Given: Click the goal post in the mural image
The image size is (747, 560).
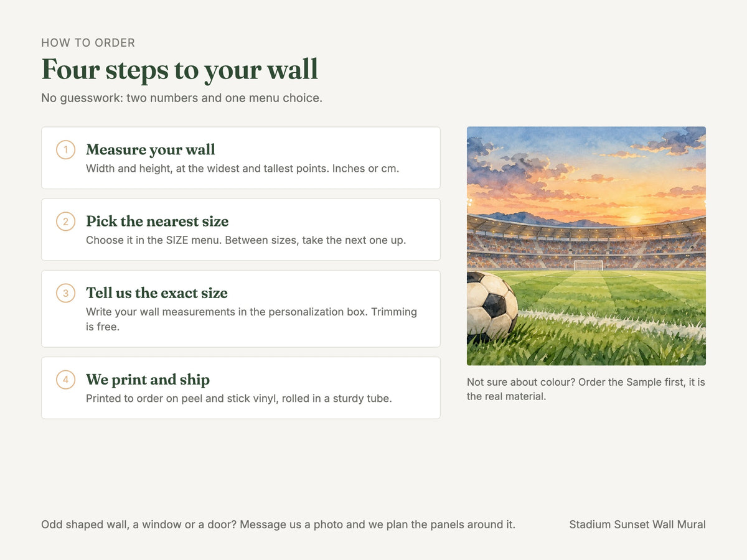Looking at the screenshot, I should (588, 266).
